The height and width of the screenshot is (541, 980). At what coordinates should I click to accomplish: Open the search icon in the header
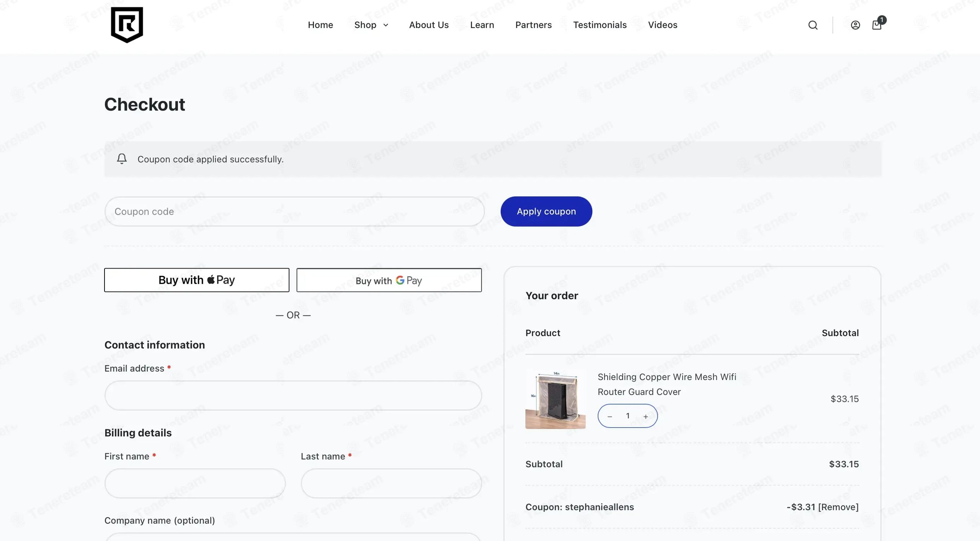[x=813, y=25]
